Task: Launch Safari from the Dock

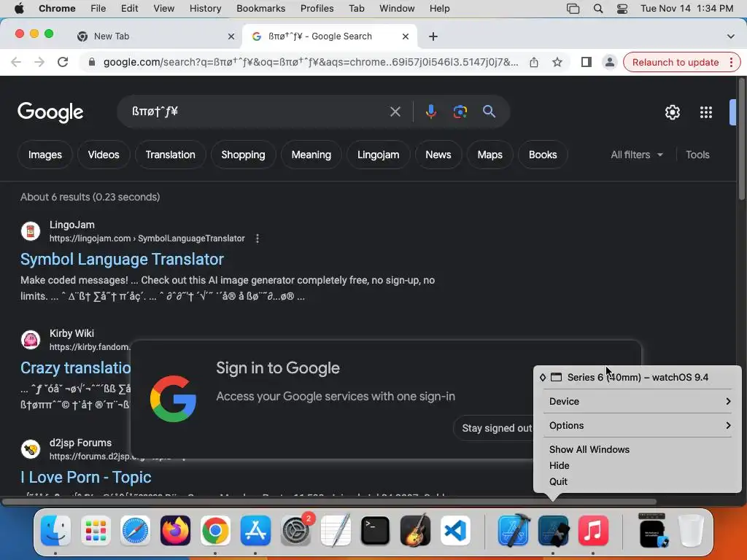Action: click(135, 530)
